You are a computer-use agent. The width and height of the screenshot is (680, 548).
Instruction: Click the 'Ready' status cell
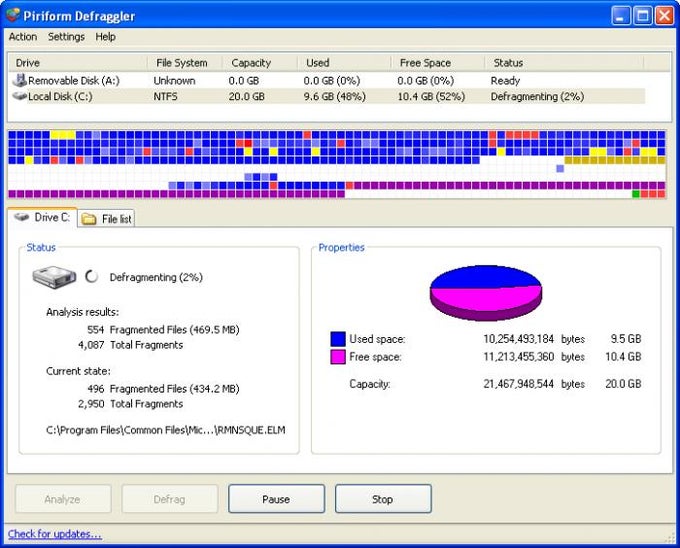505,81
